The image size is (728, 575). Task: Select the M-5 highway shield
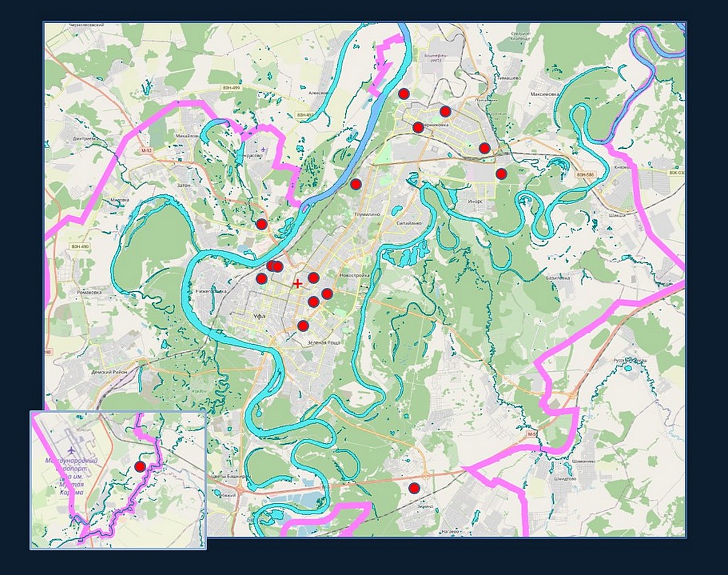pyautogui.click(x=531, y=435)
